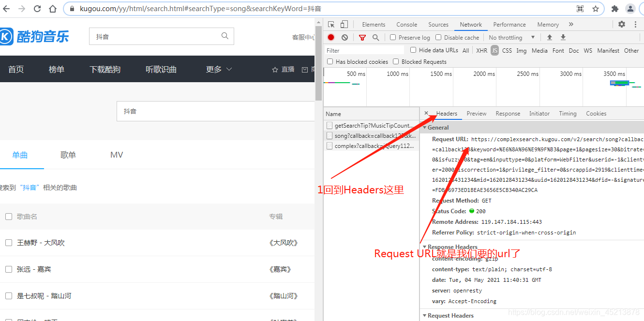644x321 pixels.
Task: Go to 听歌识曲 in navigation
Action: point(161,69)
